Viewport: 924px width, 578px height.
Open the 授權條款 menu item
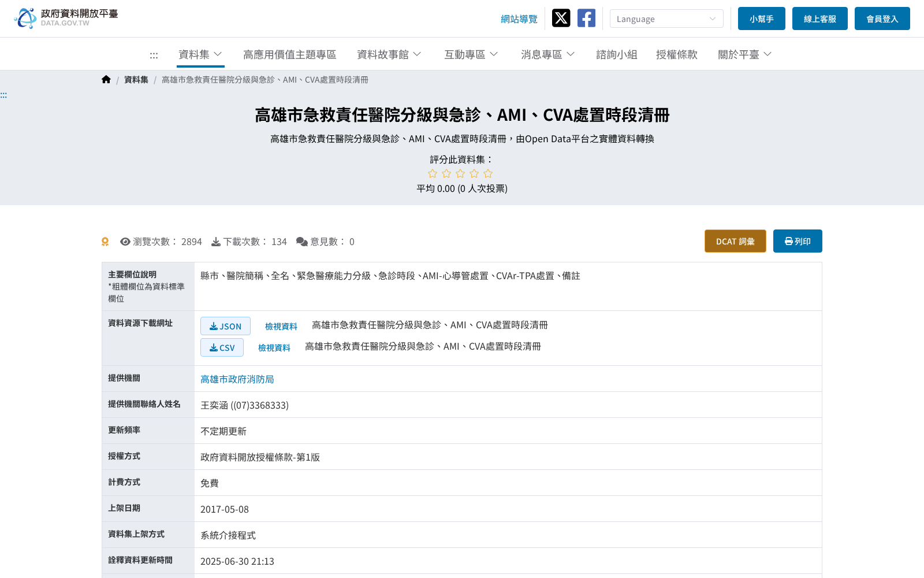[x=677, y=54]
